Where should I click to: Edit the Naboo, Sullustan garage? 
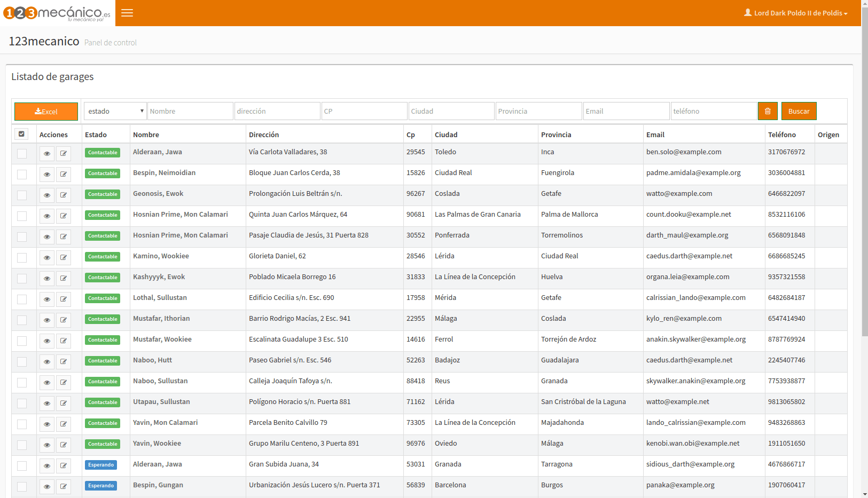tap(64, 383)
